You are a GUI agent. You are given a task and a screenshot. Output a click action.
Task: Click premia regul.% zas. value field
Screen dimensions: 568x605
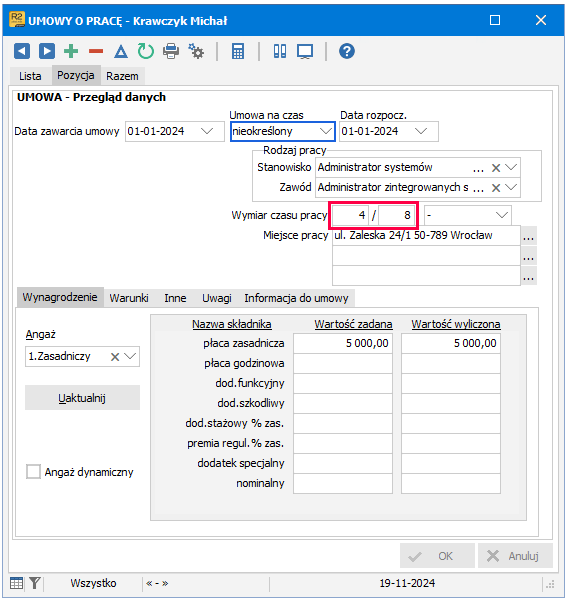coord(343,443)
